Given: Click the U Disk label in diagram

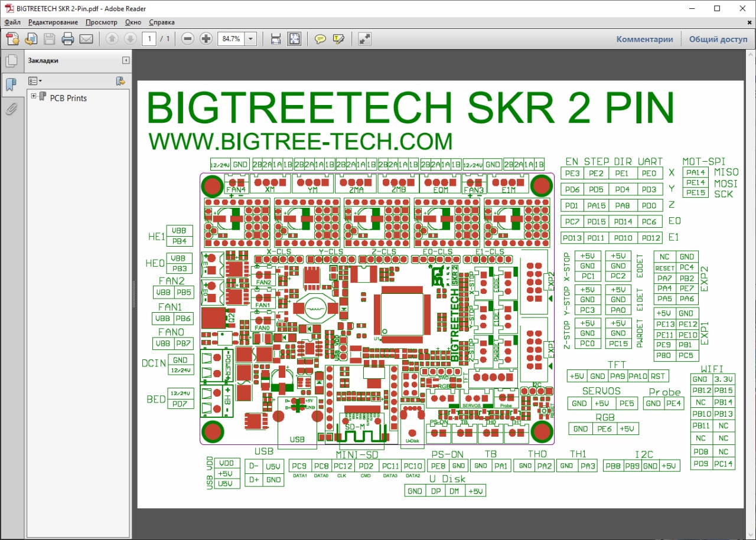Looking at the screenshot, I should [447, 479].
